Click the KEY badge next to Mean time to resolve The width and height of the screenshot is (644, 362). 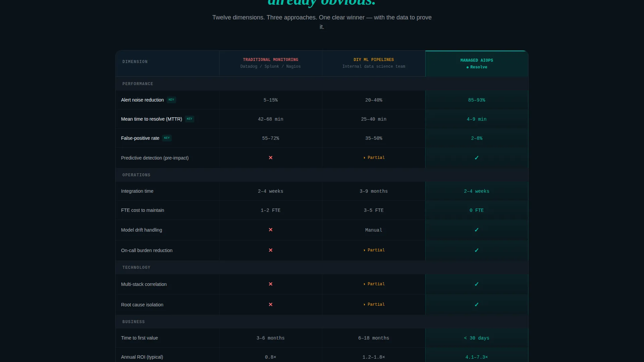190,119
